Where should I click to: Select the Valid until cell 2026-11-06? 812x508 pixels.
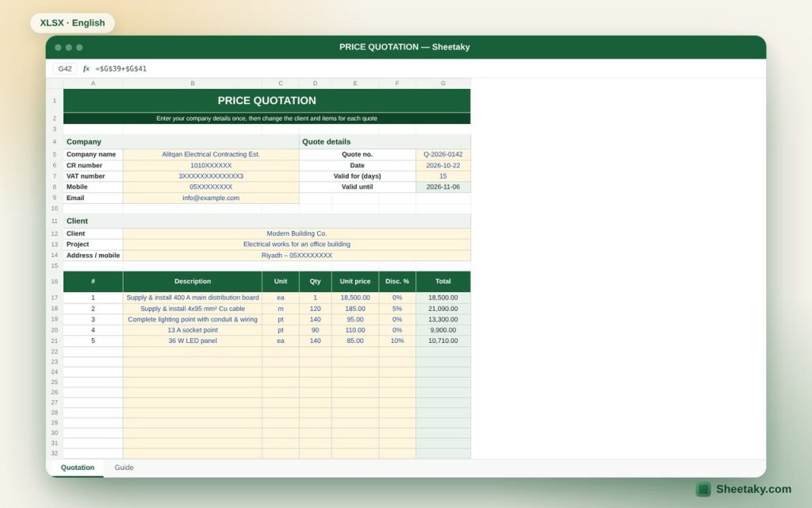pyautogui.click(x=442, y=187)
